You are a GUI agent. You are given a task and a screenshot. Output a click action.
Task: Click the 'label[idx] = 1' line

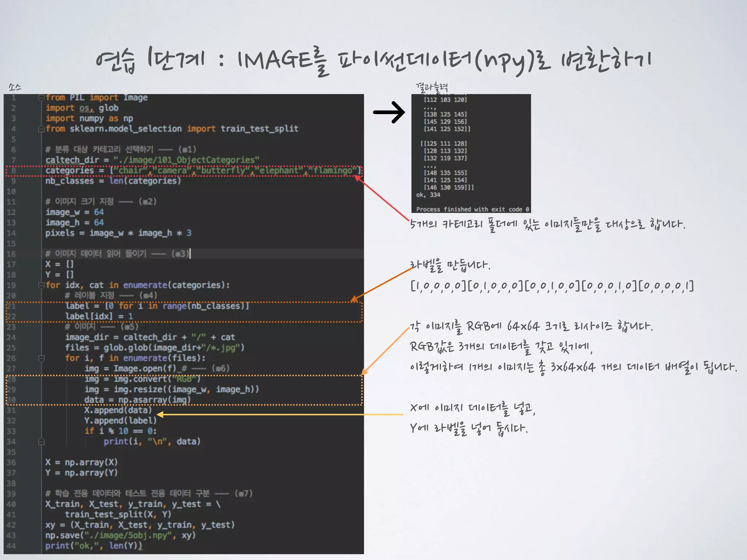point(99,316)
